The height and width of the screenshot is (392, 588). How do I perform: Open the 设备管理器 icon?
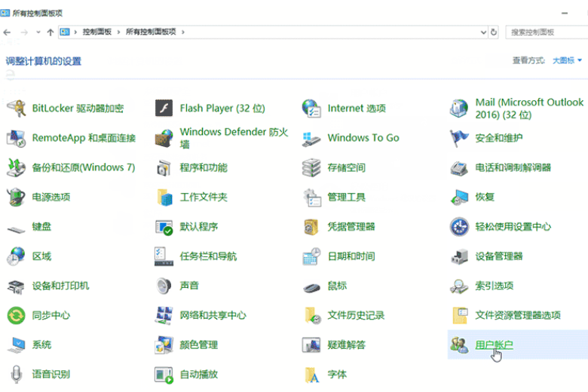pos(459,256)
